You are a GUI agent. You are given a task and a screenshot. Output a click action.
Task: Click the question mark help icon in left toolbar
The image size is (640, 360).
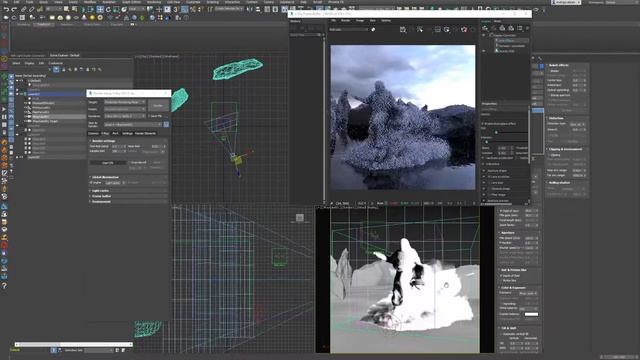pyautogui.click(x=4, y=286)
